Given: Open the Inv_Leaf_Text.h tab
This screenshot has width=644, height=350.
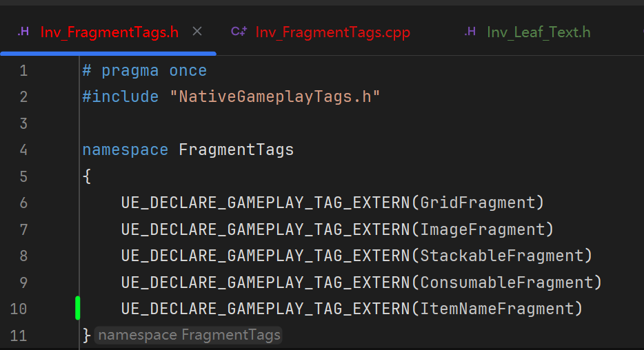Looking at the screenshot, I should tap(538, 32).
